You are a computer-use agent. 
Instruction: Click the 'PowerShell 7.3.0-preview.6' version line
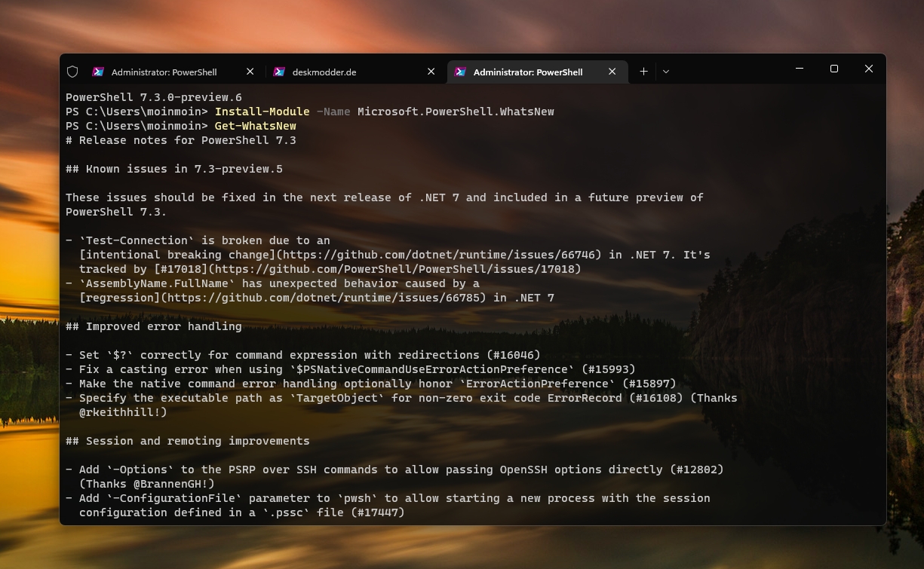pyautogui.click(x=154, y=97)
